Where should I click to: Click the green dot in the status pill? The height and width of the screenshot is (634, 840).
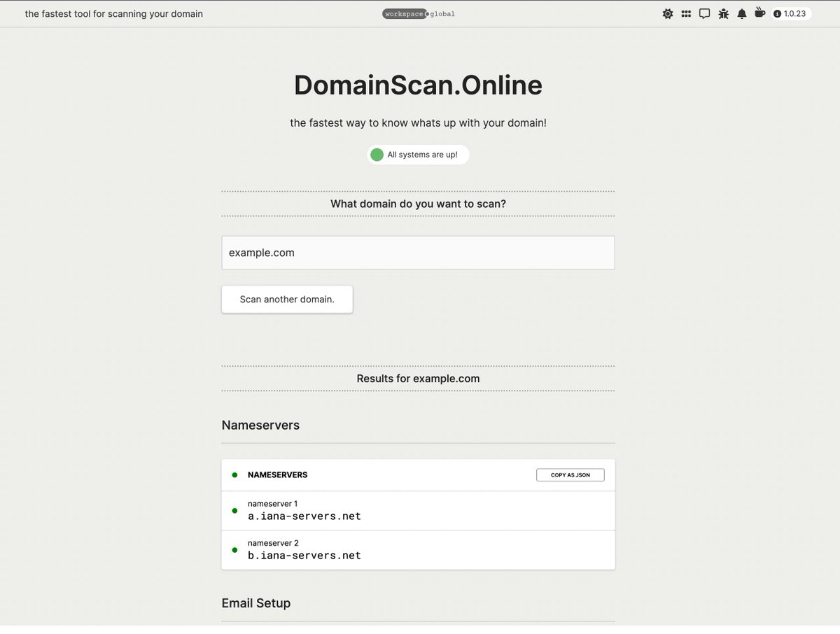(377, 155)
